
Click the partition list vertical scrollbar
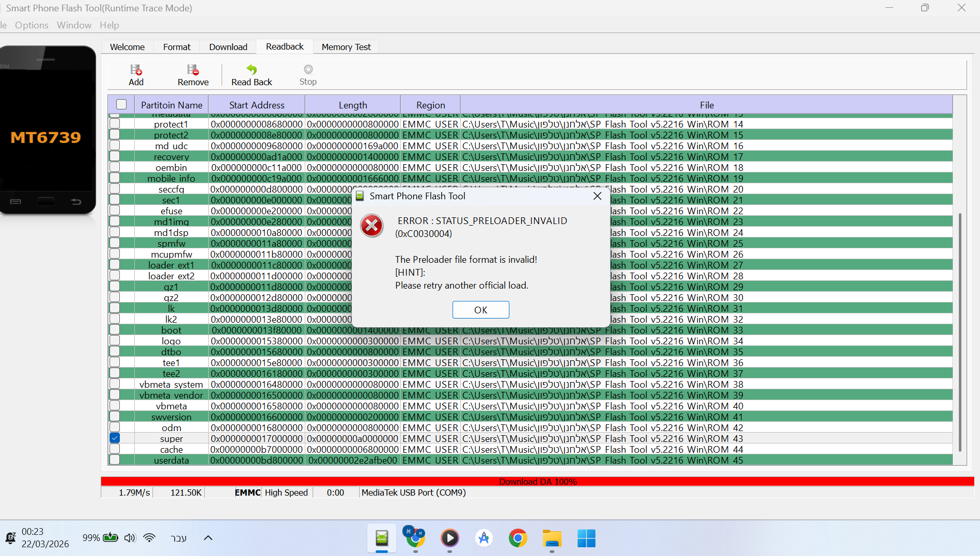[959, 330]
